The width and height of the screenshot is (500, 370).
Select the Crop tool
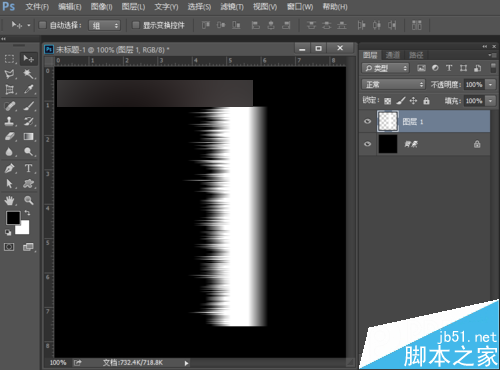[9, 89]
